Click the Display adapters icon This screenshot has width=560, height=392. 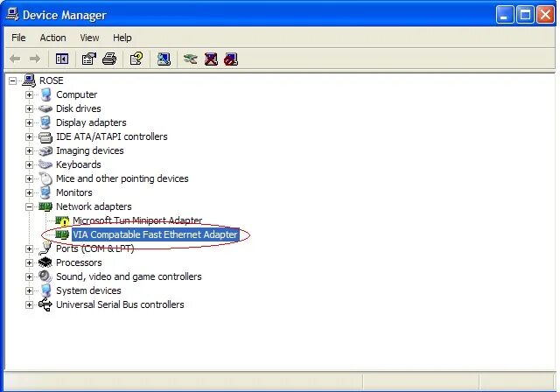(x=45, y=122)
